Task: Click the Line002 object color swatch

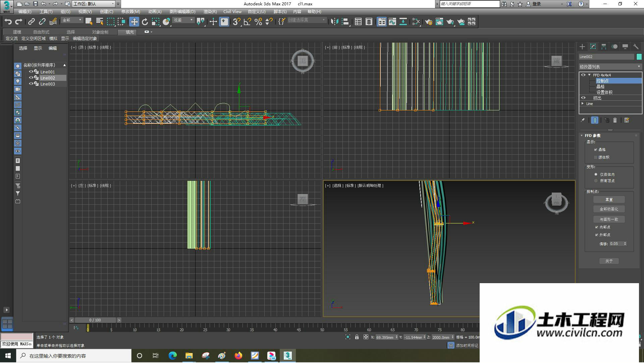Action: coord(639,57)
